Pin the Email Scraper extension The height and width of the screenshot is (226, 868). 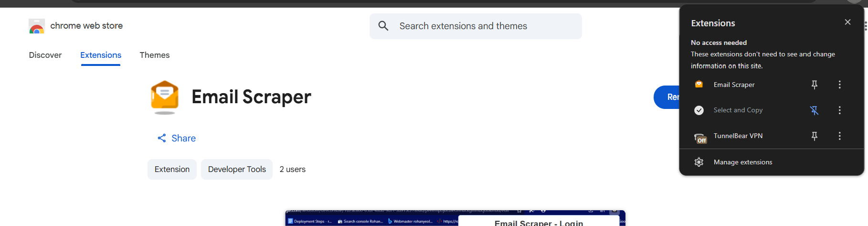click(815, 85)
